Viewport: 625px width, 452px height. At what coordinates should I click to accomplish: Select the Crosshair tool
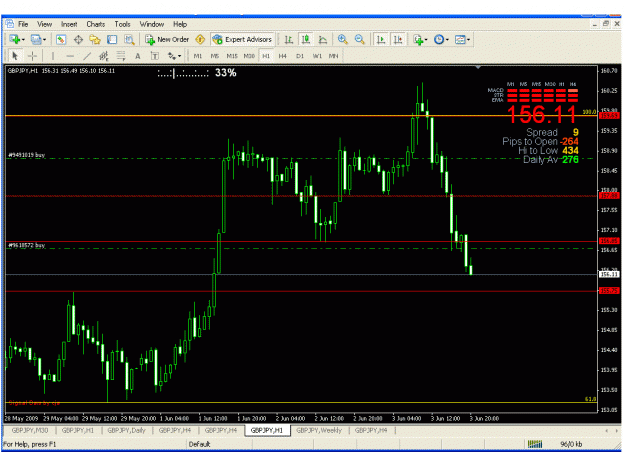[x=32, y=56]
